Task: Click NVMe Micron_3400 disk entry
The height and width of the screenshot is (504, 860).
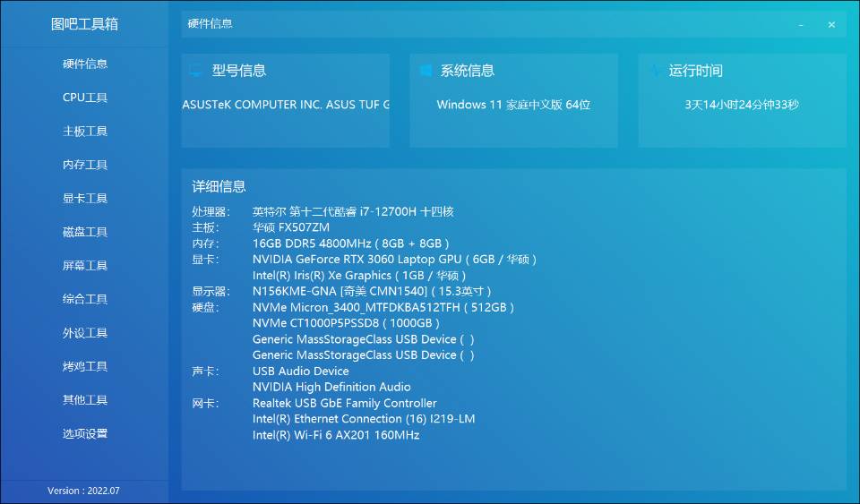Action: (383, 307)
